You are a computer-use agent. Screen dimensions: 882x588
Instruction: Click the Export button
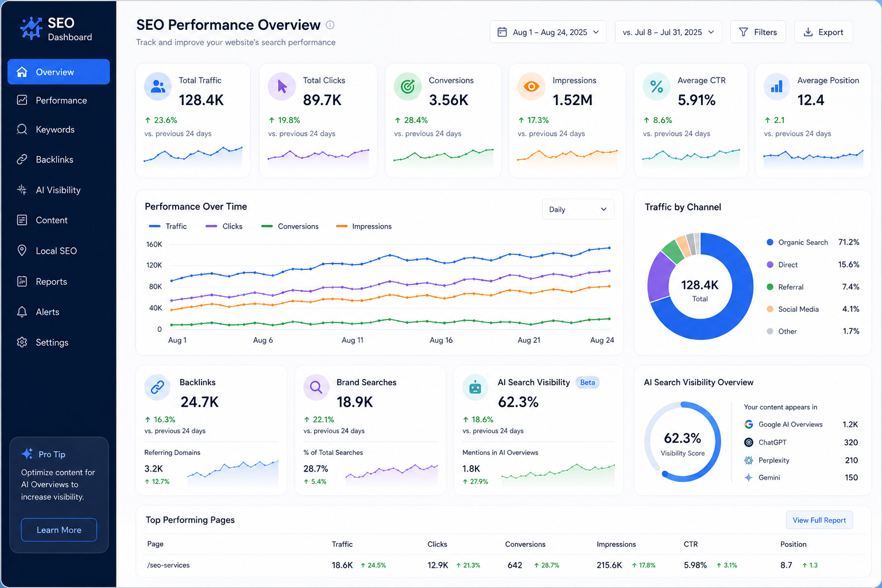(823, 32)
